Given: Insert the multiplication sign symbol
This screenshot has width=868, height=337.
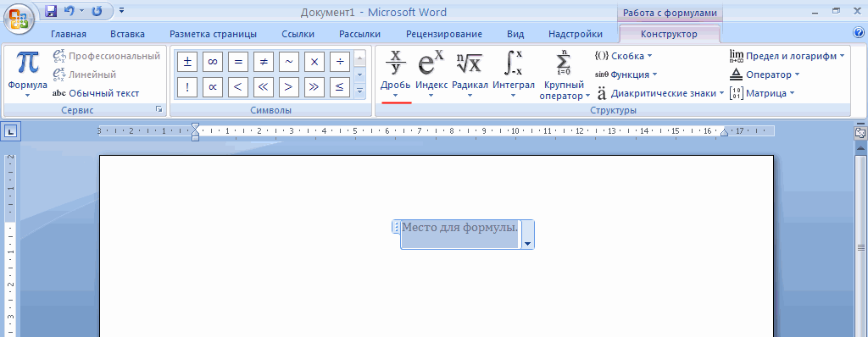Looking at the screenshot, I should pos(314,62).
